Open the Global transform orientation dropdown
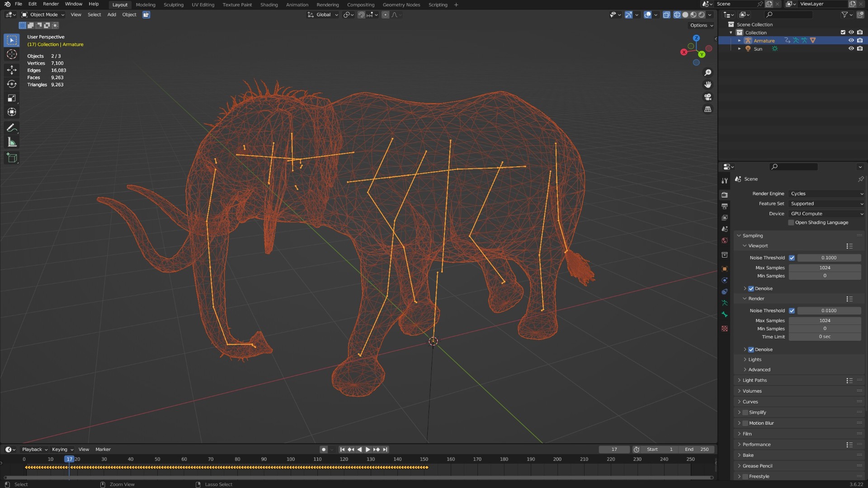 (x=323, y=15)
